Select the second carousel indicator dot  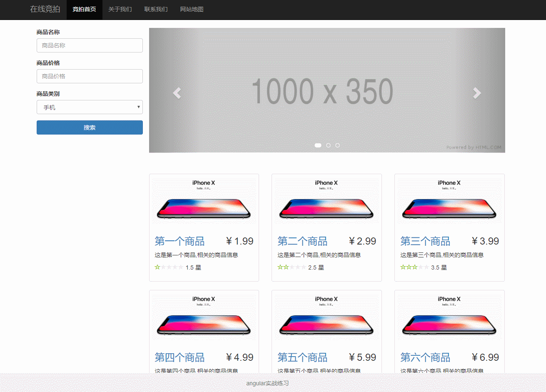coord(328,145)
